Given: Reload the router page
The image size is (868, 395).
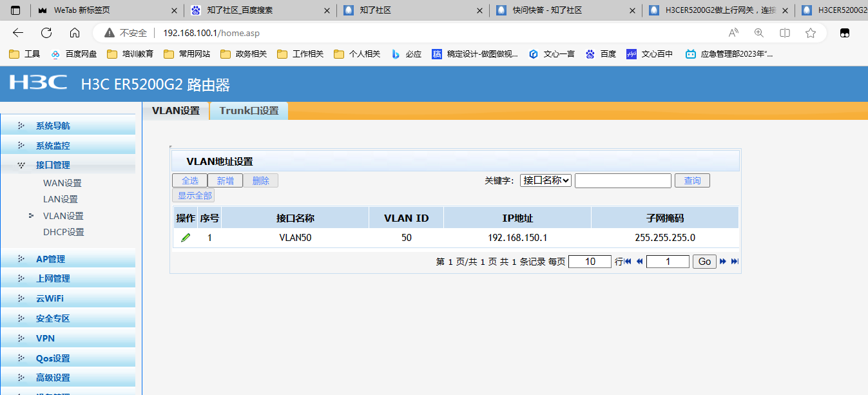Looking at the screenshot, I should pyautogui.click(x=46, y=33).
